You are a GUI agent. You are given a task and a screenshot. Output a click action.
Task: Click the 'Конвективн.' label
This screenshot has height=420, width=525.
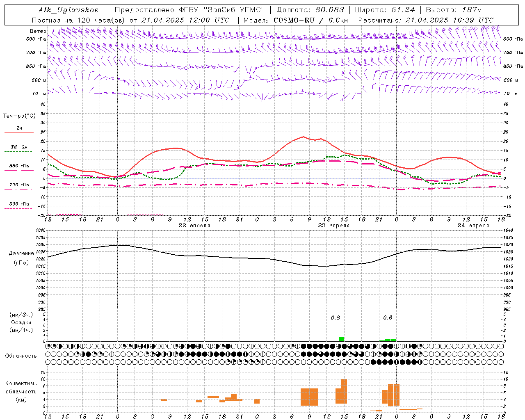(x=21, y=383)
